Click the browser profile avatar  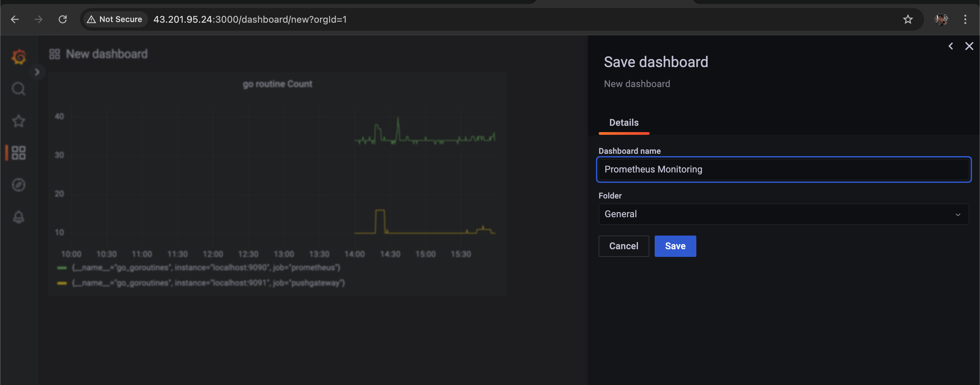click(941, 19)
